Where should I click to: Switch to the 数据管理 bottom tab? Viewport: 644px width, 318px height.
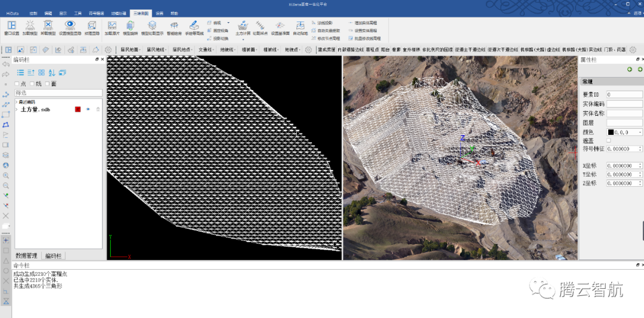27,255
